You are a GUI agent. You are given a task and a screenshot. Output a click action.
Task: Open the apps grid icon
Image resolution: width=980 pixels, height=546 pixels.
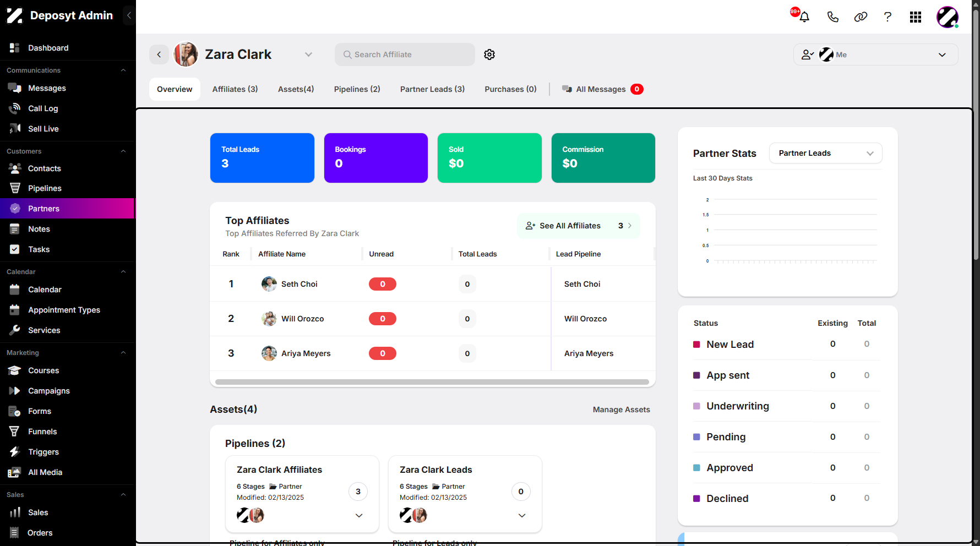pos(916,17)
